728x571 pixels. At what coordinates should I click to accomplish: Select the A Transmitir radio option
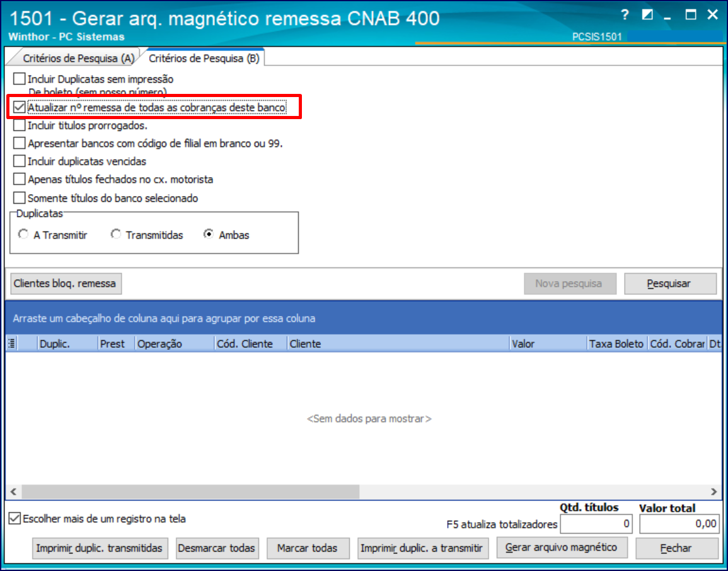coord(23,234)
